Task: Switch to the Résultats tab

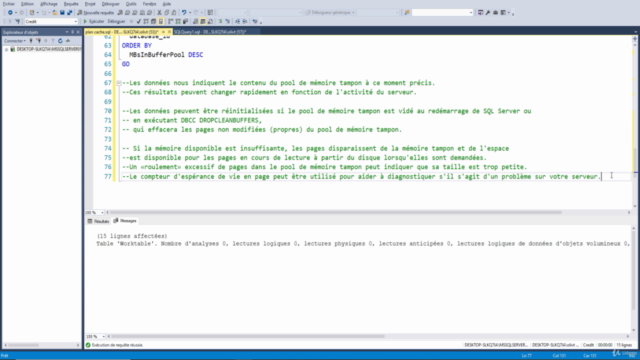Action: (98, 221)
